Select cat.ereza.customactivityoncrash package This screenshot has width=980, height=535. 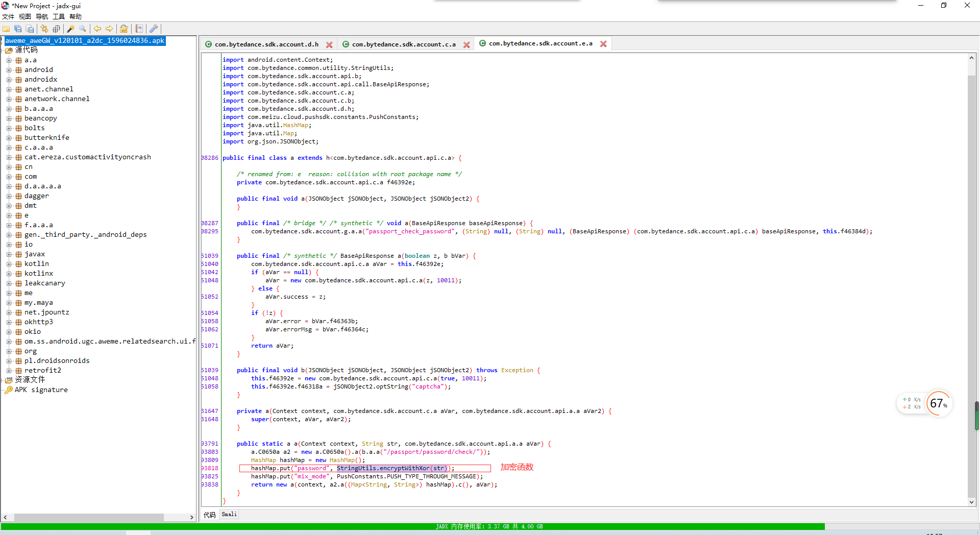(88, 157)
